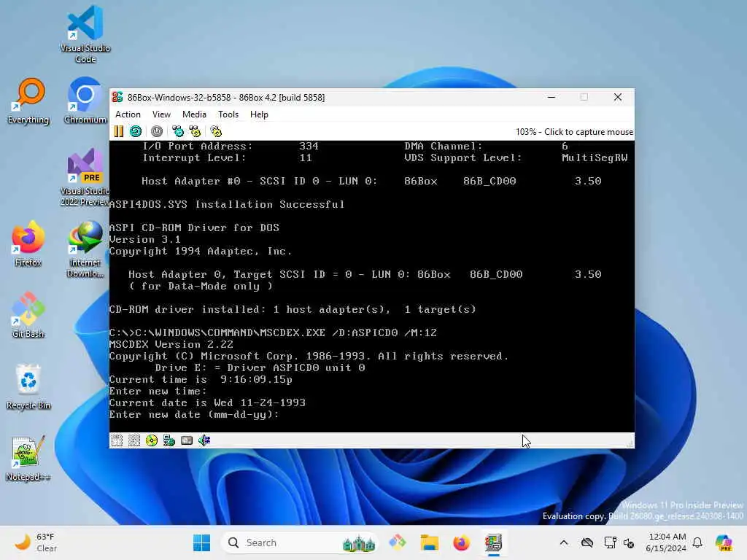This screenshot has width=747, height=560.
Task: Click the grey hard disk status bar icon
Action: click(187, 440)
